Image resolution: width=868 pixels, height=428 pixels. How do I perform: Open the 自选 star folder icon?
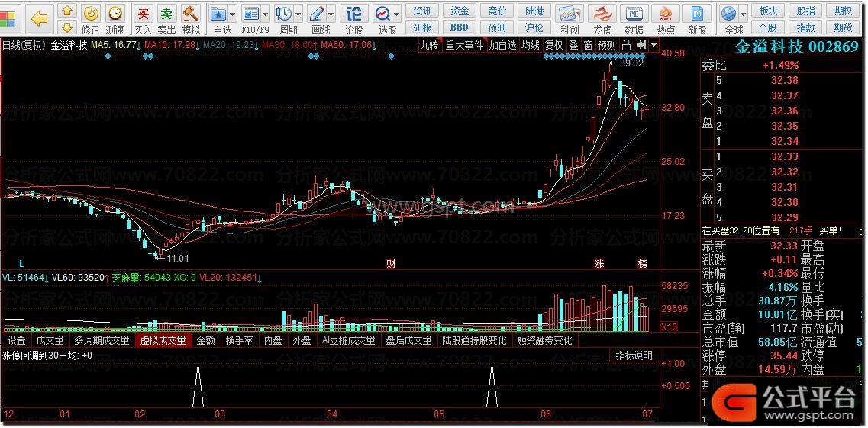(218, 13)
